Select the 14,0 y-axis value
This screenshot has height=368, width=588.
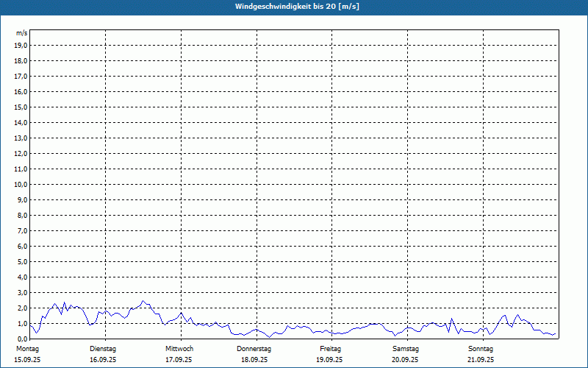(x=21, y=122)
